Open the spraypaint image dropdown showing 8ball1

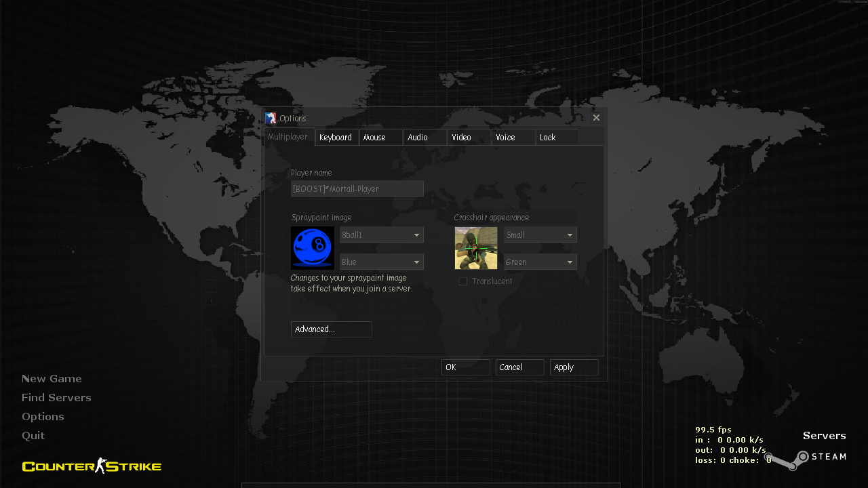click(x=381, y=235)
